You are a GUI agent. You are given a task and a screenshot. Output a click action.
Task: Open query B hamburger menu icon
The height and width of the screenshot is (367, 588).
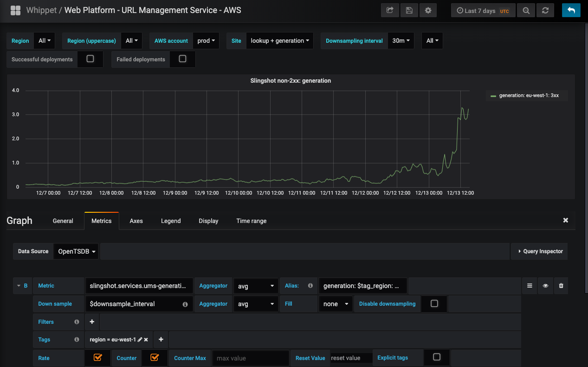530,286
